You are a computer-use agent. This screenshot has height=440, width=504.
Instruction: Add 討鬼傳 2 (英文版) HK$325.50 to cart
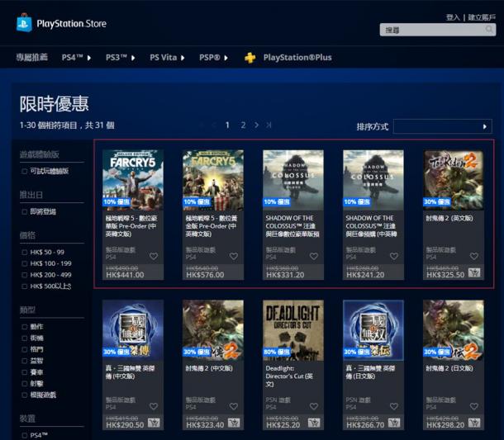pyautogui.click(x=474, y=272)
